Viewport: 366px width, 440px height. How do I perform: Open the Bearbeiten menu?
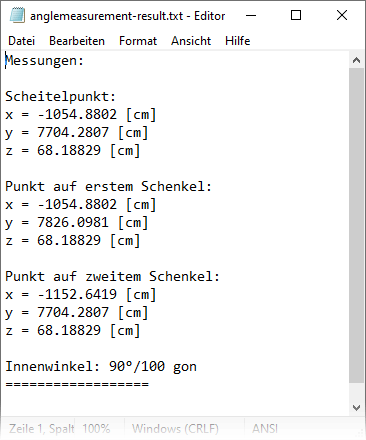77,41
